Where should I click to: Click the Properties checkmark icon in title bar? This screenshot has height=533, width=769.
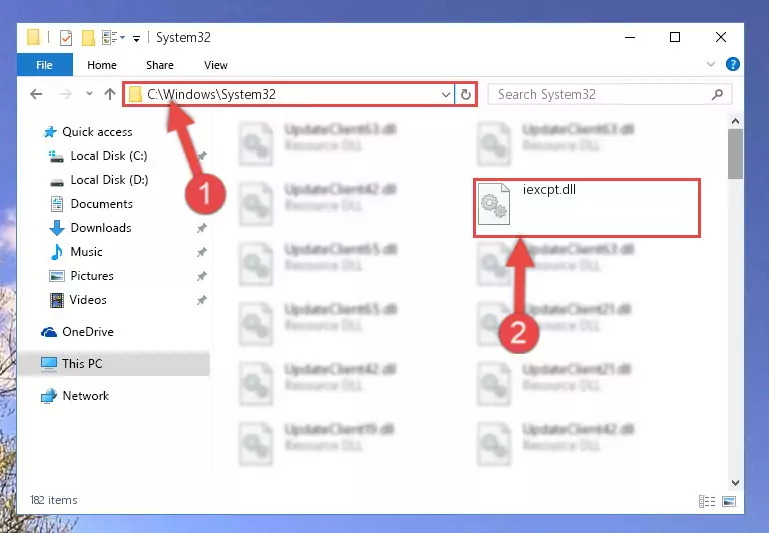(66, 37)
